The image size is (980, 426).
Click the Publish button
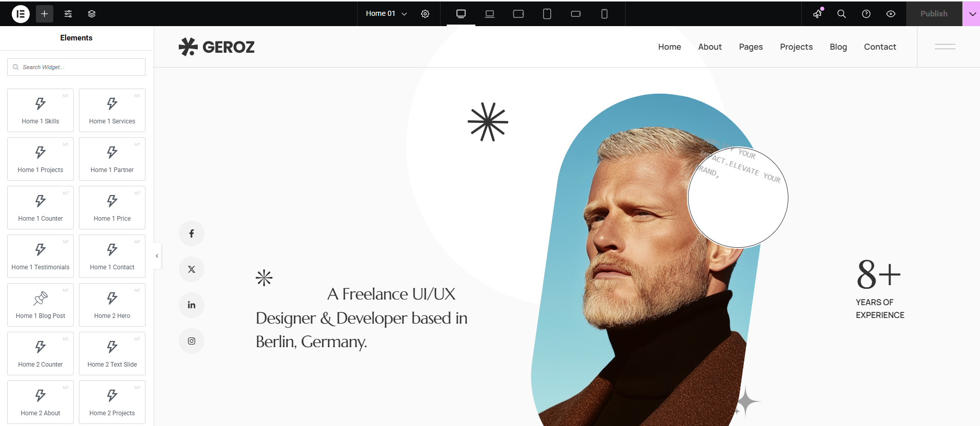tap(933, 14)
